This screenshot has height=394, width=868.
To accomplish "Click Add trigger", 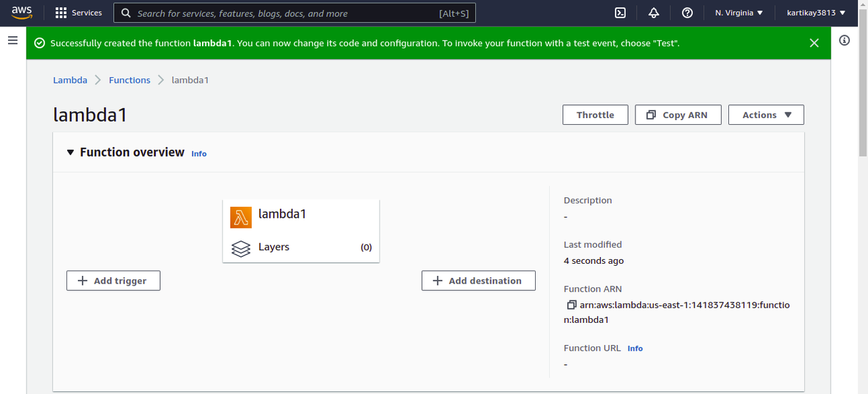I will (113, 281).
